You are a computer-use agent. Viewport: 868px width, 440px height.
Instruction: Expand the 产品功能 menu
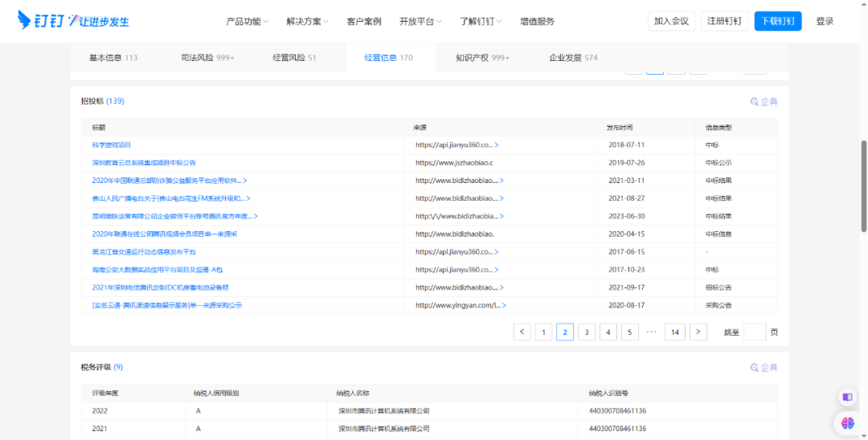click(x=247, y=22)
